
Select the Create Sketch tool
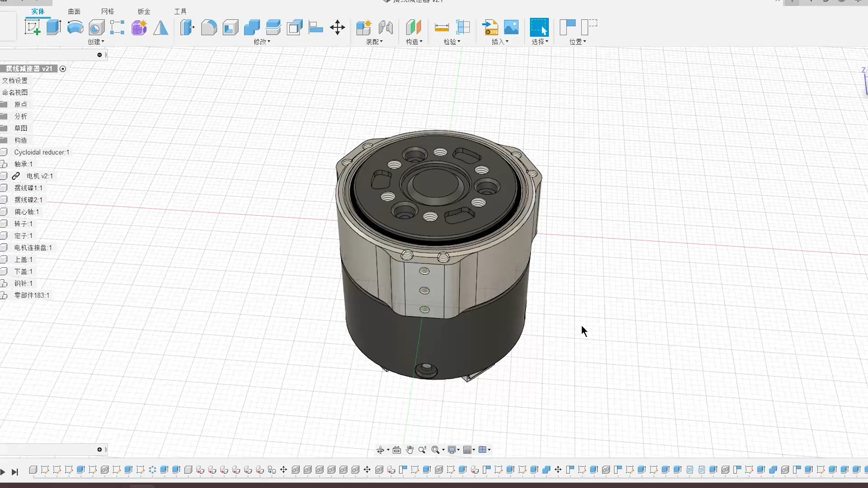pos(32,28)
